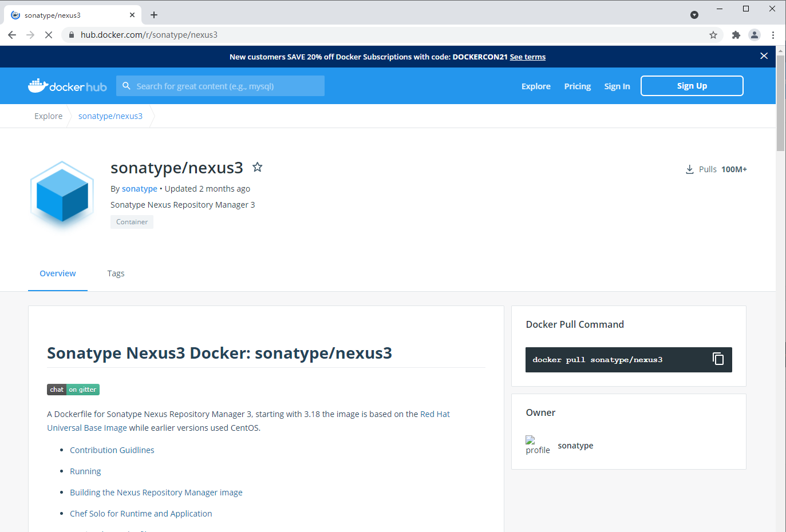Open the Chrome three-dot menu
The width and height of the screenshot is (786, 532).
[x=773, y=35]
